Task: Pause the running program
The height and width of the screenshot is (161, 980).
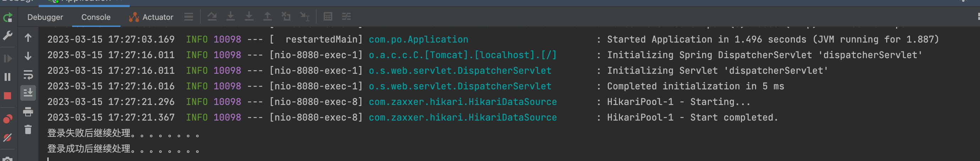Action: tap(7, 77)
